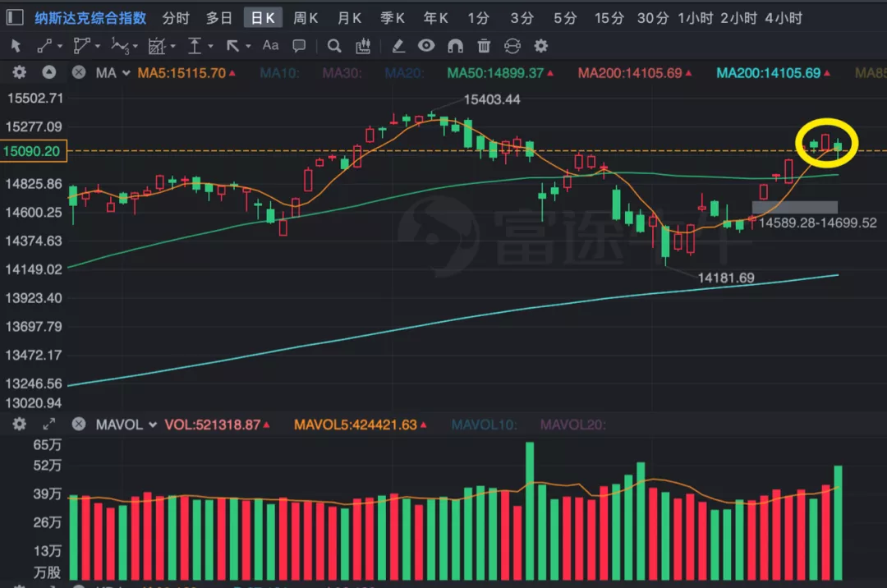The width and height of the screenshot is (887, 588).
Task: Select the 1小时 interval
Action: click(x=696, y=18)
